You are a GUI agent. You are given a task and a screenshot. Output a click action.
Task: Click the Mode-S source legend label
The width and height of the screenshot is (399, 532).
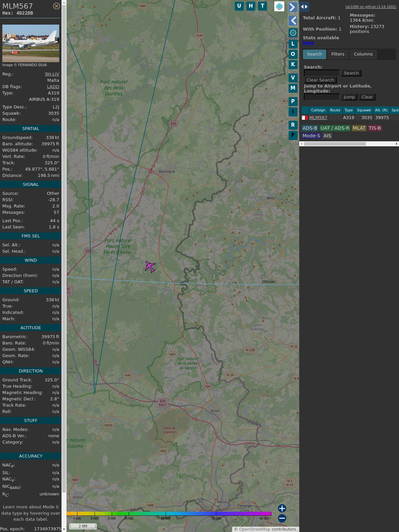click(311, 136)
